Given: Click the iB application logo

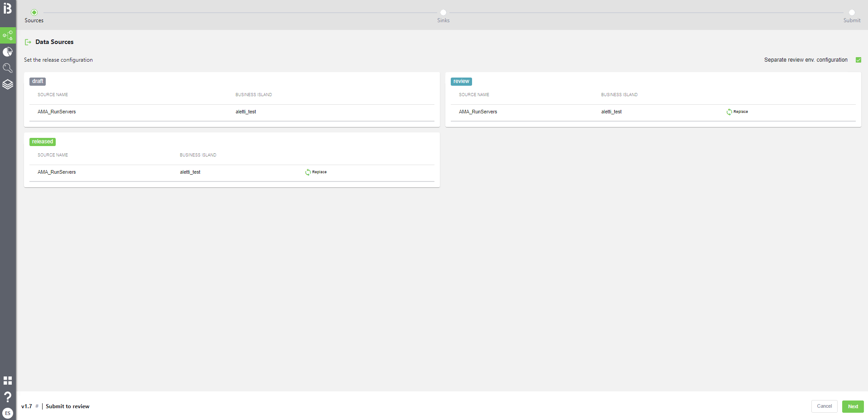Looking at the screenshot, I should pos(8,9).
